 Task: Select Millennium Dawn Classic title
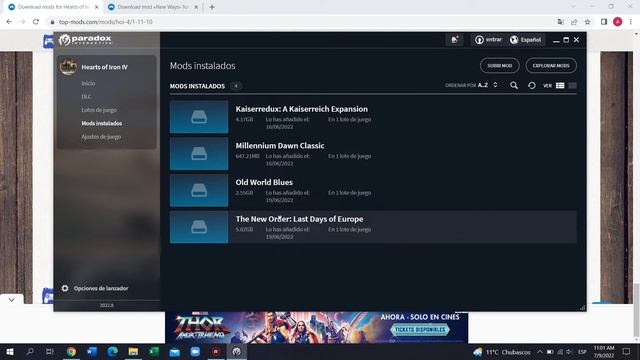tap(280, 146)
